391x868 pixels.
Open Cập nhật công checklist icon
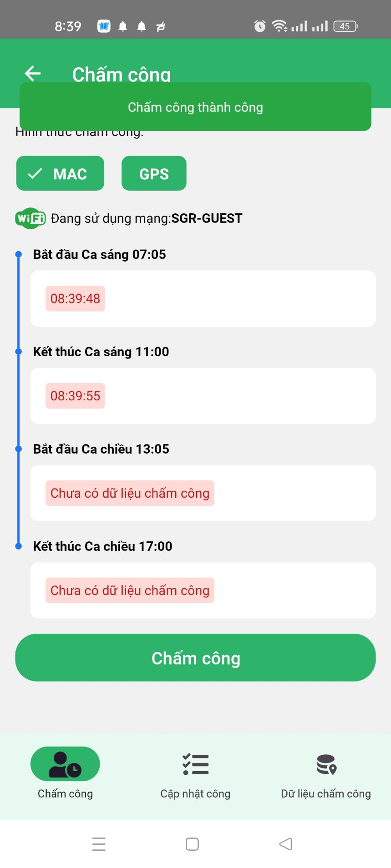[x=195, y=764]
